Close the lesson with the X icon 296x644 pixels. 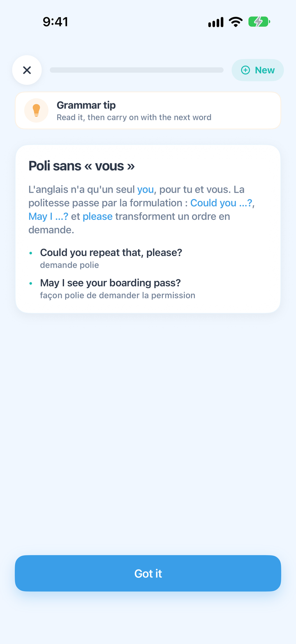[x=27, y=70]
